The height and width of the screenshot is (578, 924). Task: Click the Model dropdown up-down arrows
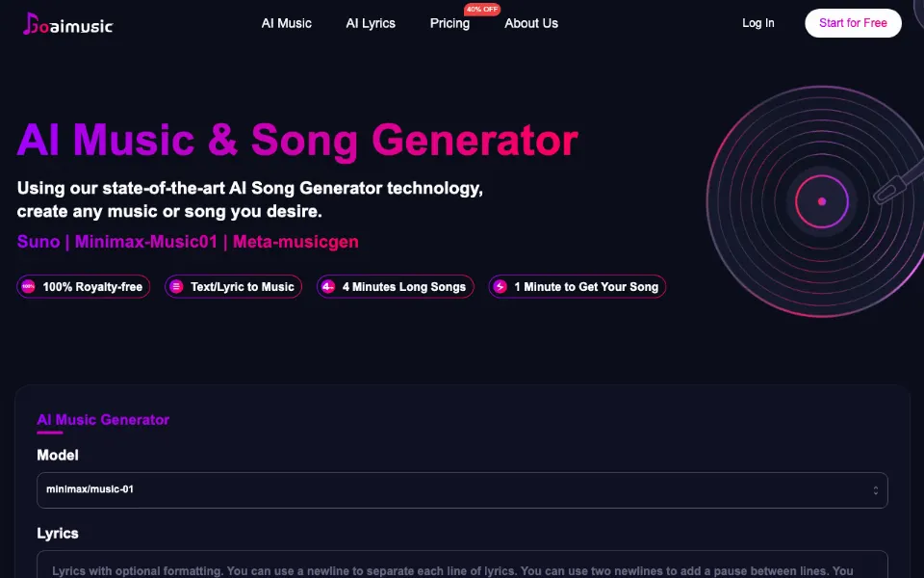(x=876, y=490)
